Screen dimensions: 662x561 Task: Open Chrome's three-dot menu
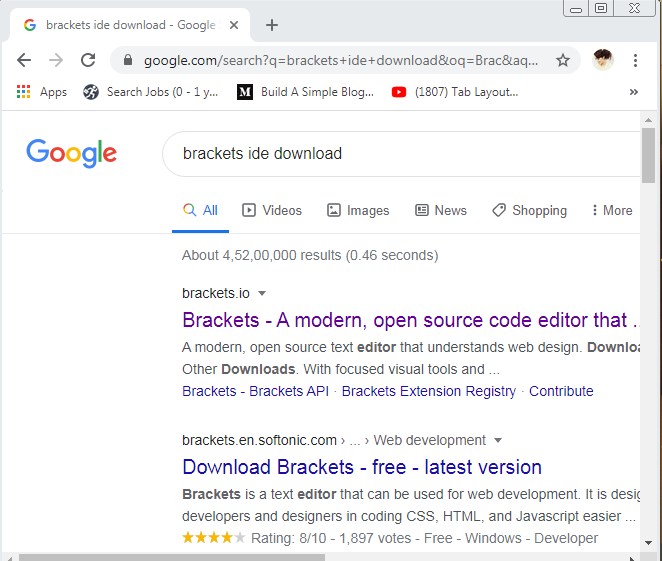(635, 60)
